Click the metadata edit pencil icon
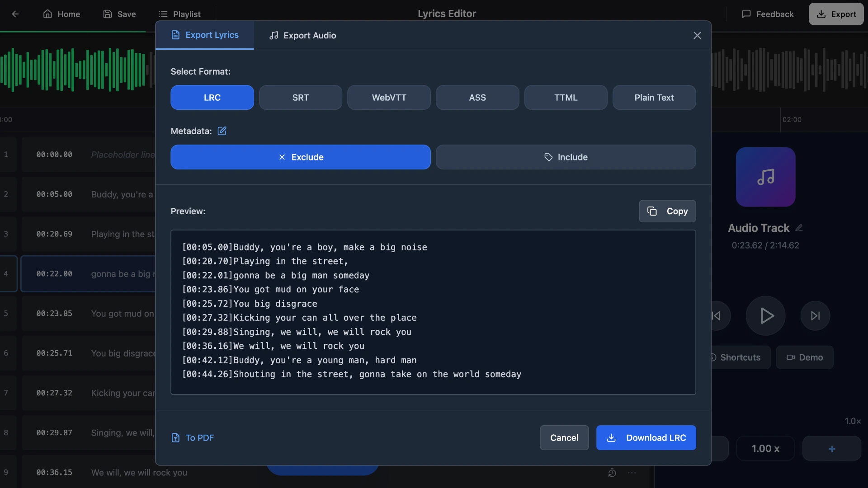This screenshot has width=868, height=488. 222,131
